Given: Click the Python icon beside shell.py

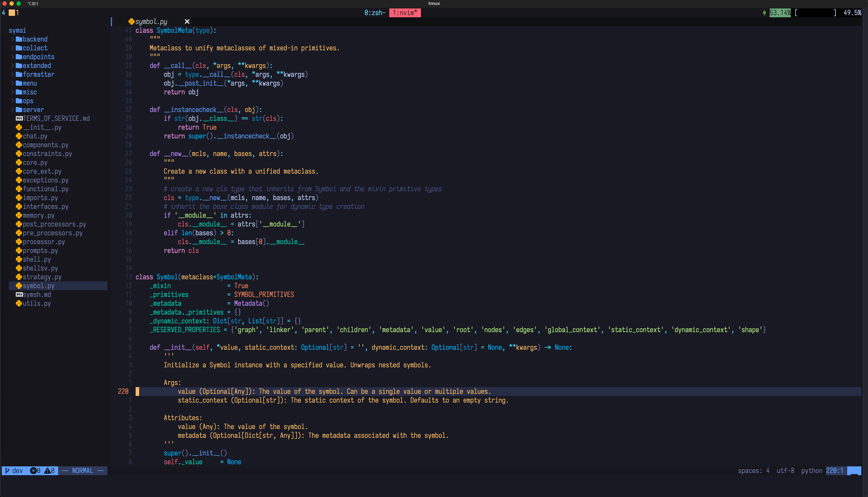Looking at the screenshot, I should [x=19, y=259].
